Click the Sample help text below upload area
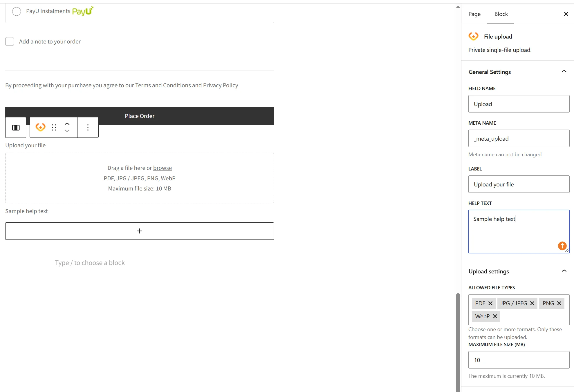Image resolution: width=574 pixels, height=392 pixels. (26, 211)
